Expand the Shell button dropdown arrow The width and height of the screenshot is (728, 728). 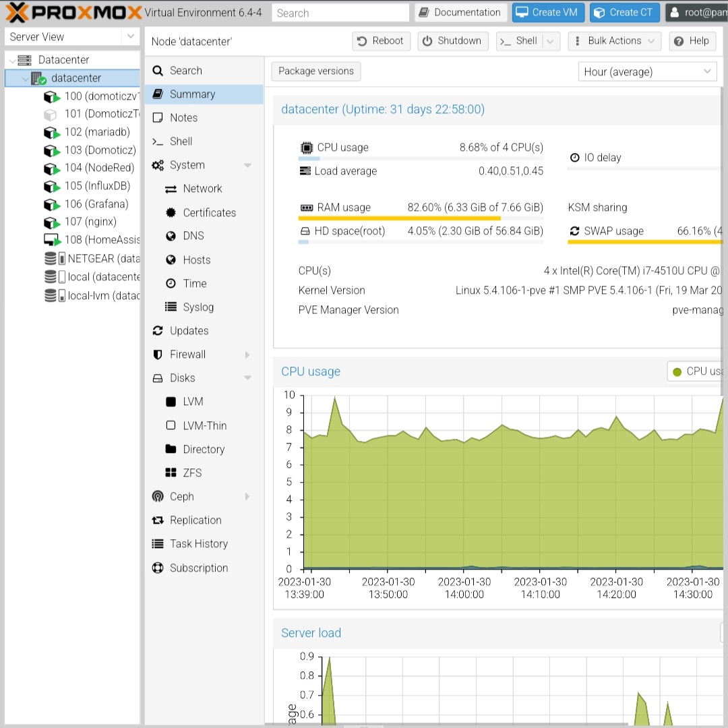[551, 41]
